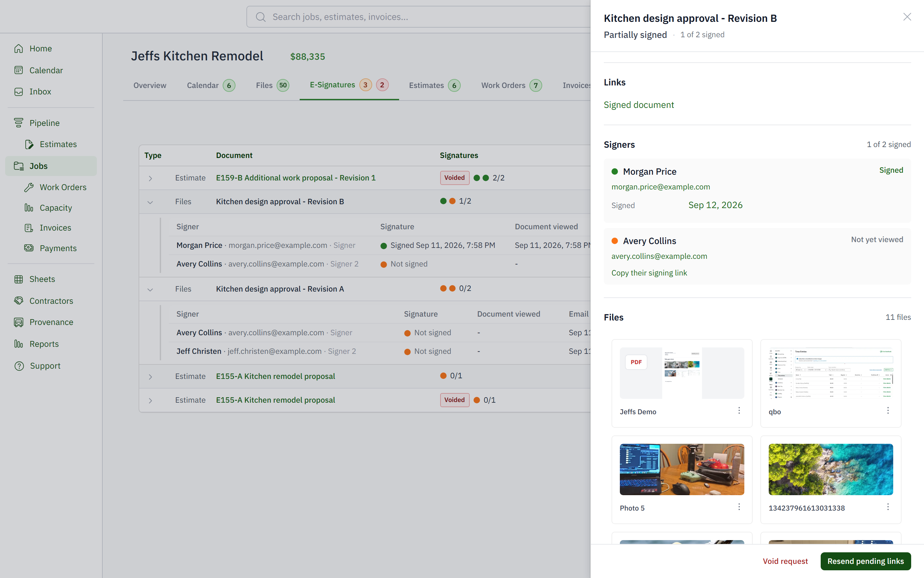Open the Inbox sidebar icon
Viewport: 924px width, 578px height.
pyautogui.click(x=19, y=92)
